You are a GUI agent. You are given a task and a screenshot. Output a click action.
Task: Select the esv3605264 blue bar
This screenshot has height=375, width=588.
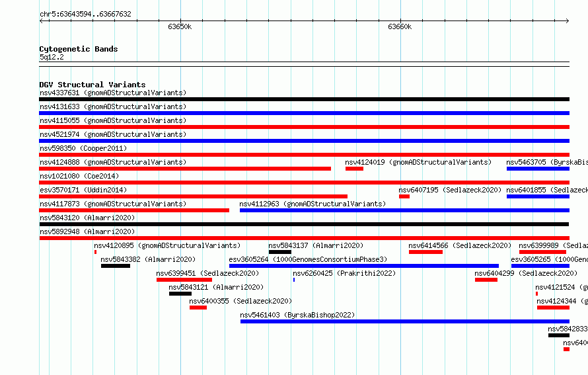pos(364,266)
